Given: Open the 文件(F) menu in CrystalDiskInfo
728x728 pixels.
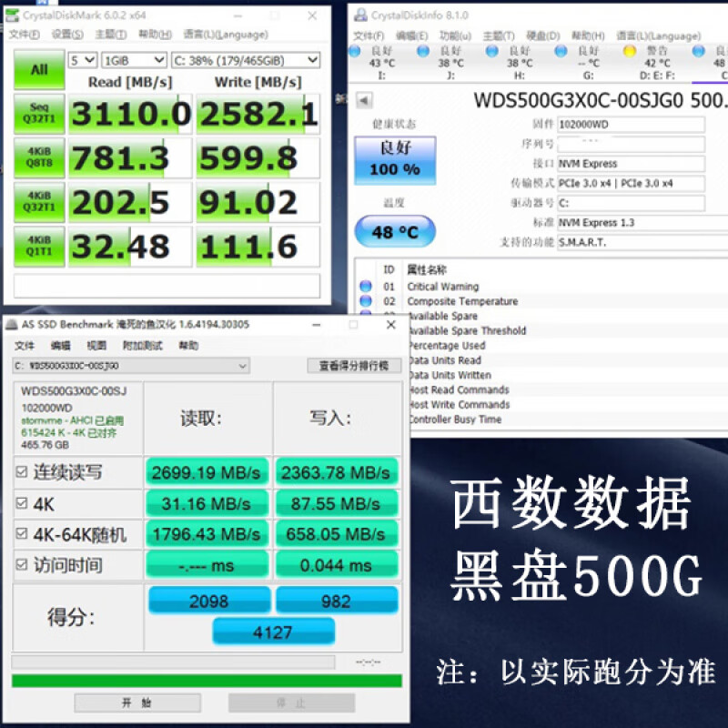Looking at the screenshot, I should 369,36.
